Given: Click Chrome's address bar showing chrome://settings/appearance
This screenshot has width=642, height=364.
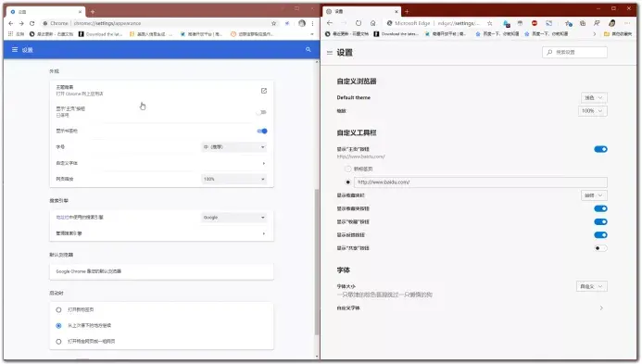Looking at the screenshot, I should pyautogui.click(x=156, y=23).
